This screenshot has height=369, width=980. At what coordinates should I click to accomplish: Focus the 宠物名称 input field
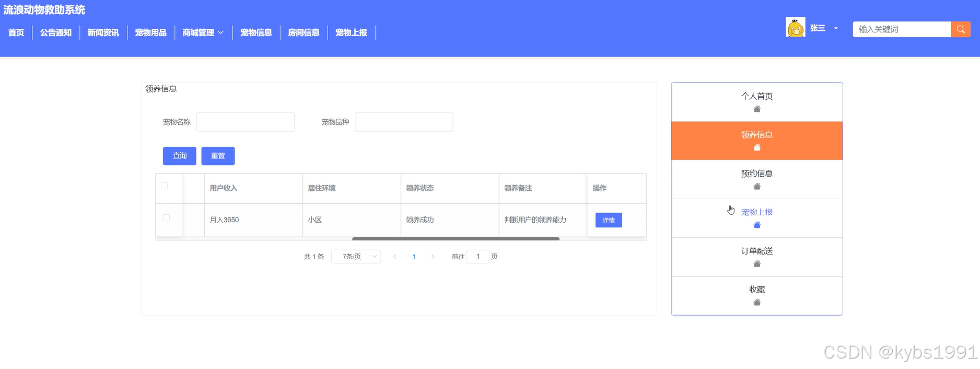click(x=245, y=122)
